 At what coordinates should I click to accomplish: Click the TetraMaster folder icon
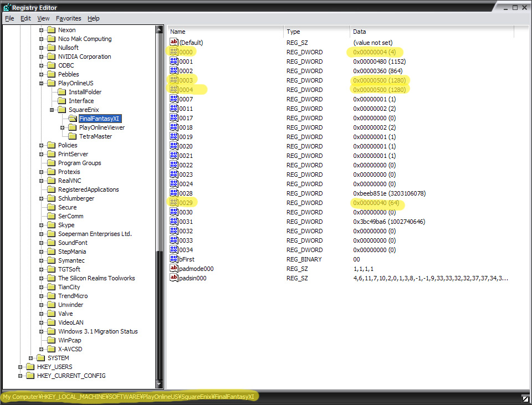[73, 136]
